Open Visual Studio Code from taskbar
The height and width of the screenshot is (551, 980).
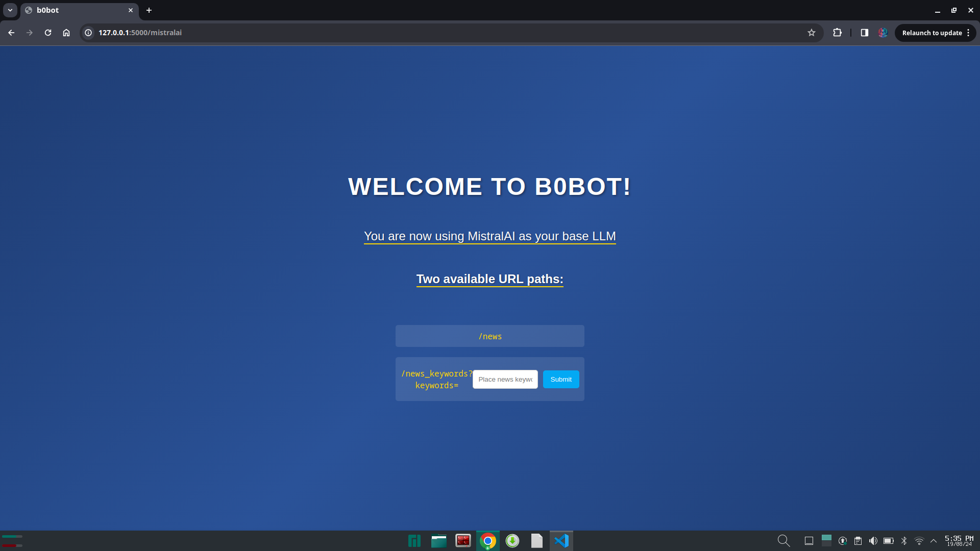561,541
